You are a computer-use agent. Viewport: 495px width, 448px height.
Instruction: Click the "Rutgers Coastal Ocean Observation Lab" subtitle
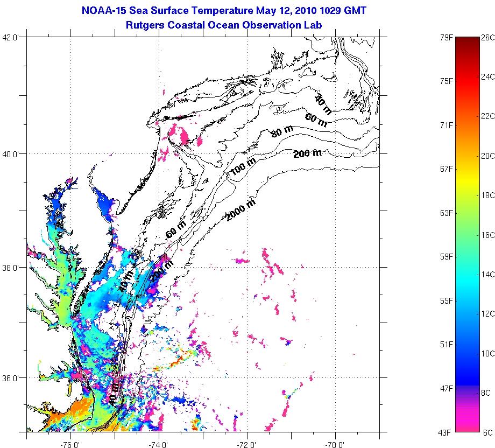point(224,25)
